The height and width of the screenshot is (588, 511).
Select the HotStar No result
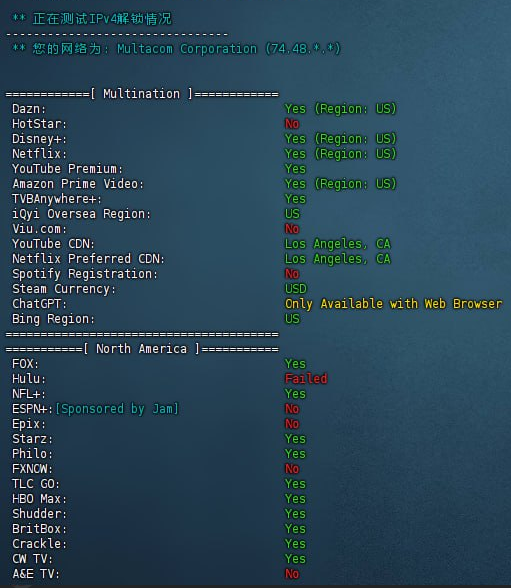[x=292, y=124]
